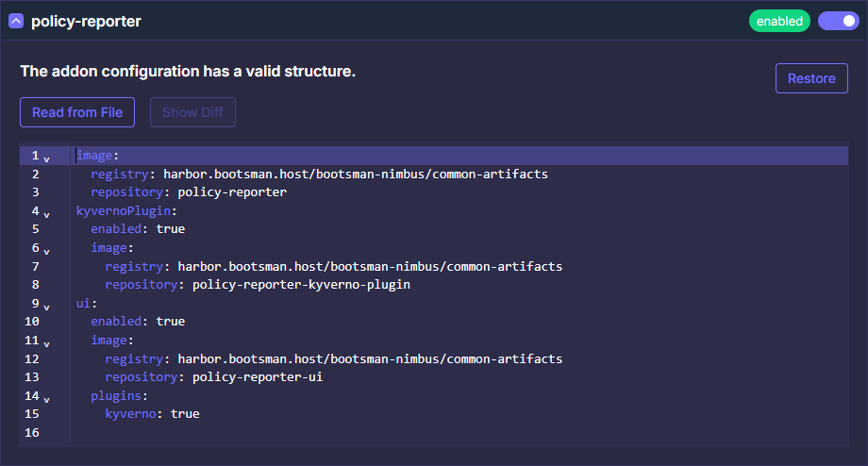
Task: Click the Show Diff button
Action: [x=192, y=112]
